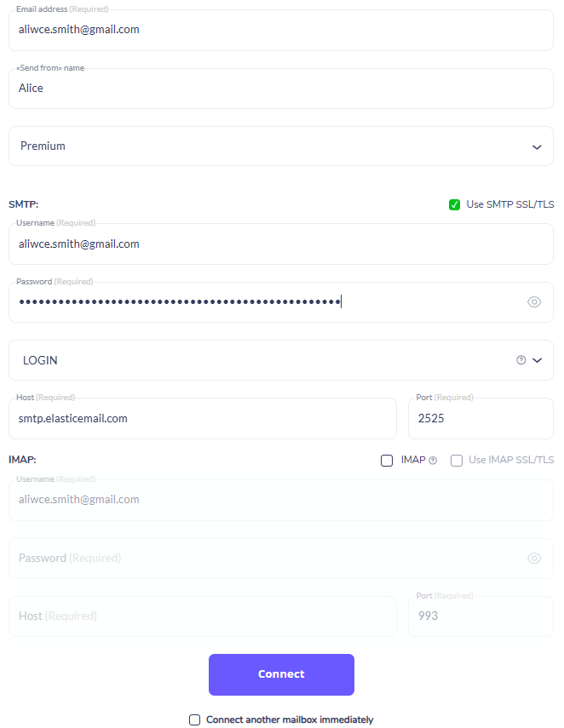Focus the Email address field
Image resolution: width=564 pixels, height=728 pixels.
(x=281, y=30)
